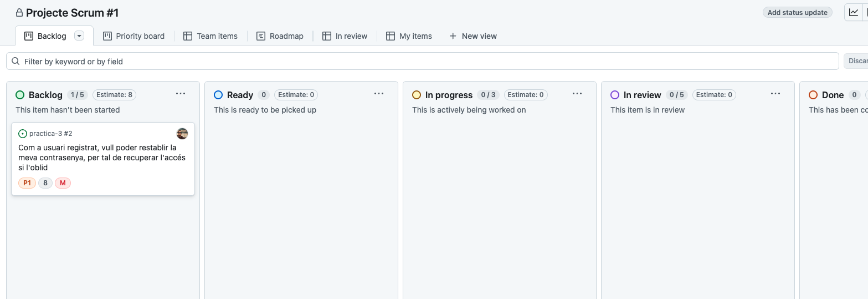Click the blue Ready status circle
The width and height of the screenshot is (868, 299).
[x=218, y=95]
